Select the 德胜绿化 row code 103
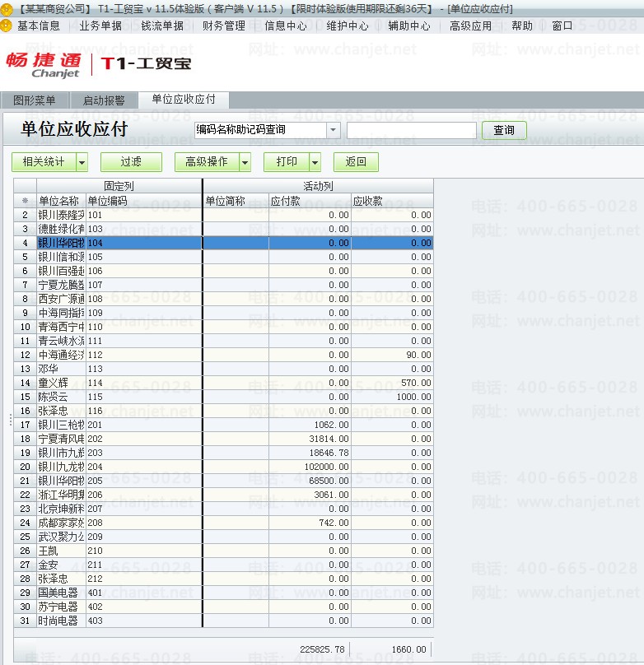This screenshot has width=644, height=665. tap(223, 229)
